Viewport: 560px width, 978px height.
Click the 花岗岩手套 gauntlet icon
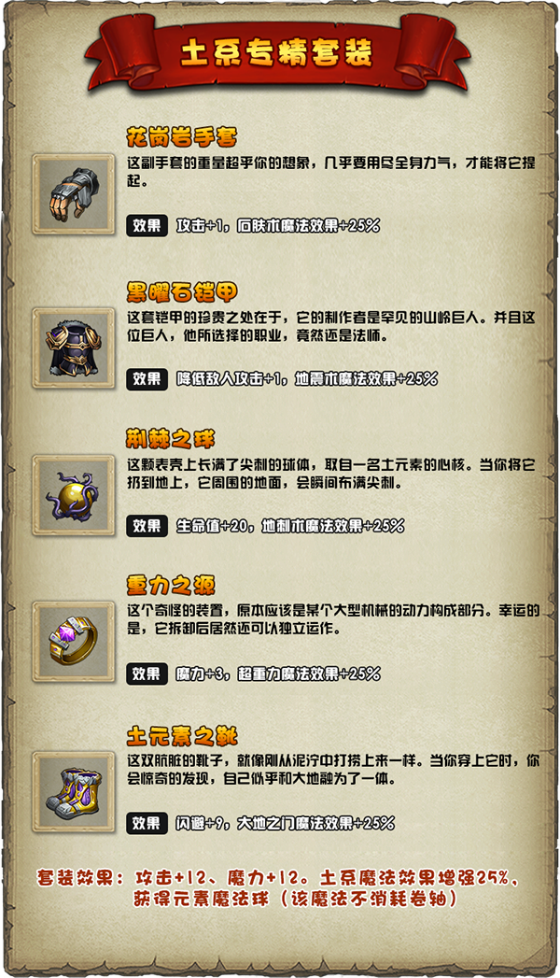74,194
